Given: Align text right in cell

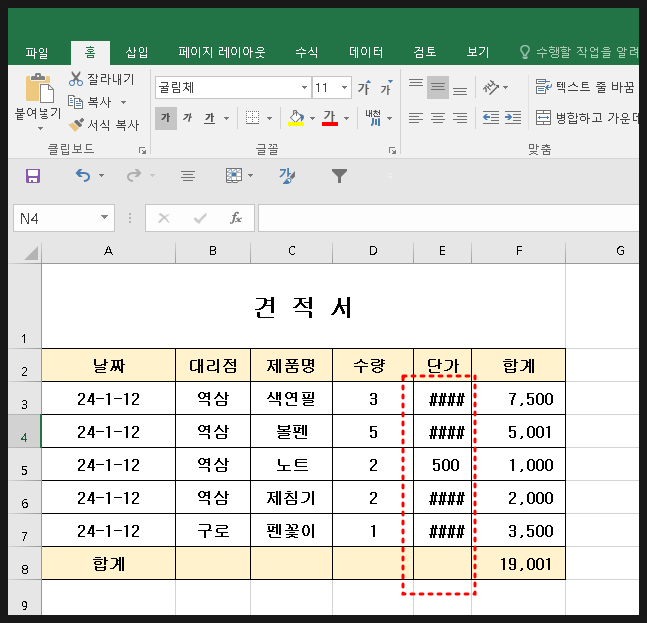Looking at the screenshot, I should pyautogui.click(x=460, y=118).
